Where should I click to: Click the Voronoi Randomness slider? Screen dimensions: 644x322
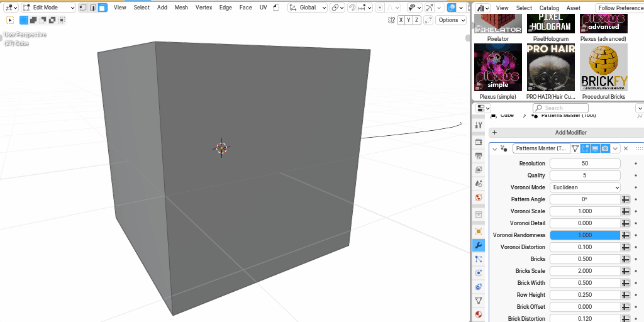pyautogui.click(x=585, y=235)
